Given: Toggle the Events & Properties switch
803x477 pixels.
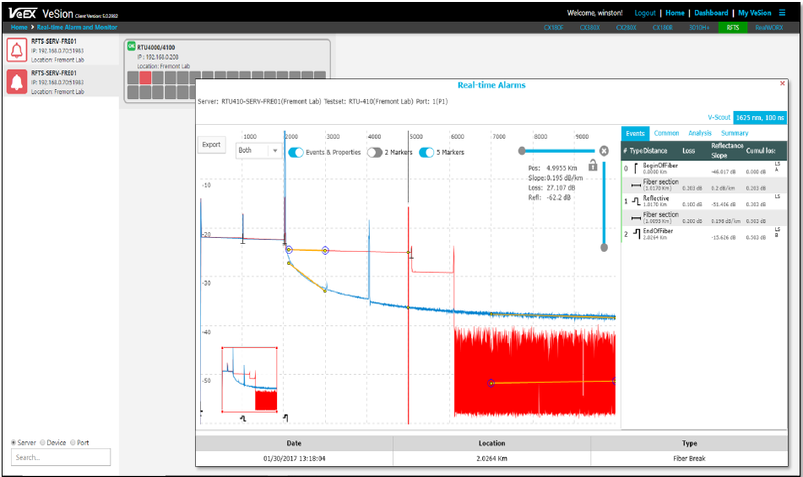Looking at the screenshot, I should 297,153.
